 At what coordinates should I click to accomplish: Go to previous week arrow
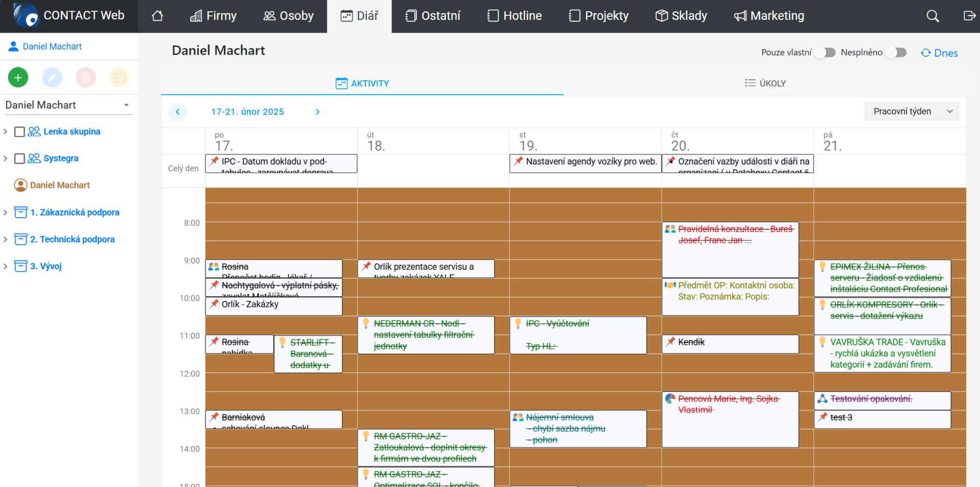pyautogui.click(x=178, y=112)
